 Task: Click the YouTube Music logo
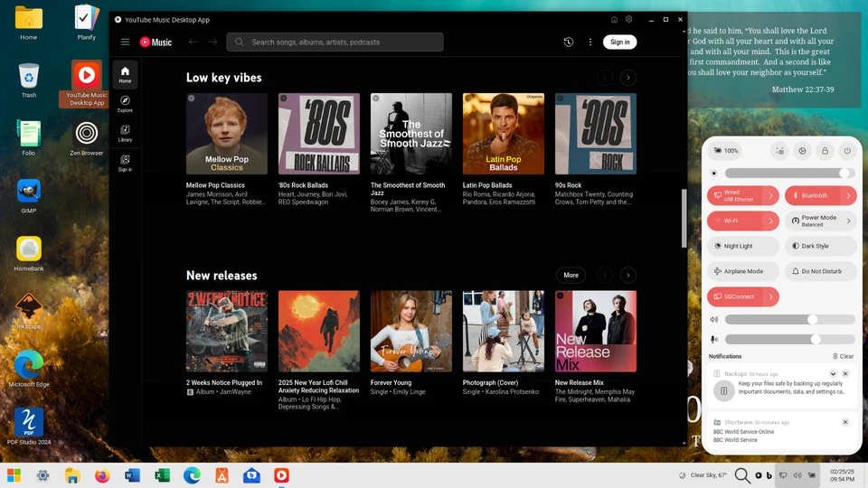click(x=156, y=42)
